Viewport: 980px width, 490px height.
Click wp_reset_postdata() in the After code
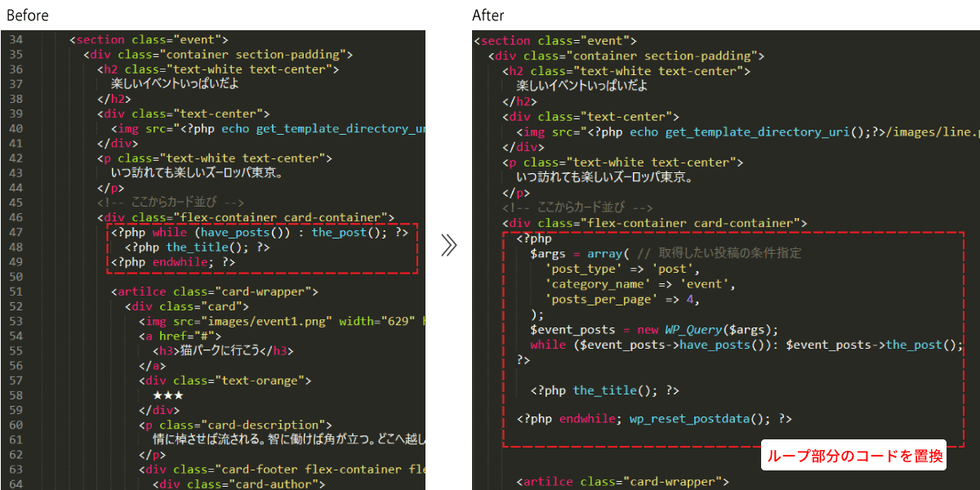pos(699,419)
